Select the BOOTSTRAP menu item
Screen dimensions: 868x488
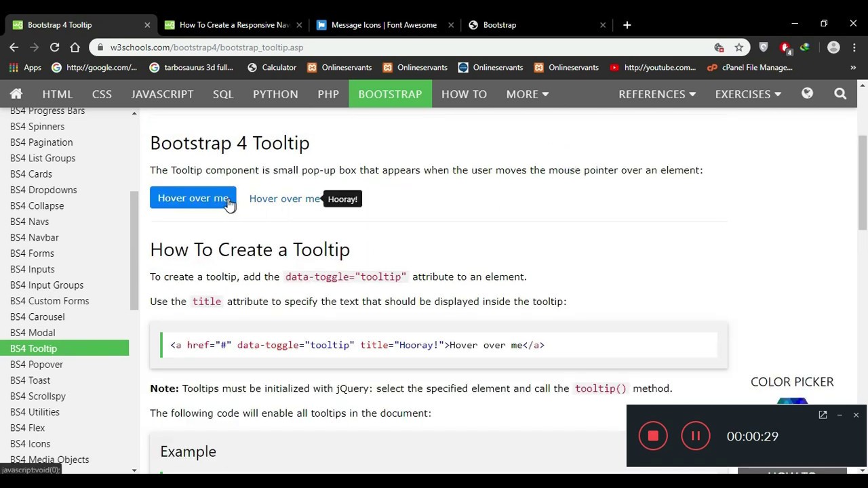(x=390, y=94)
